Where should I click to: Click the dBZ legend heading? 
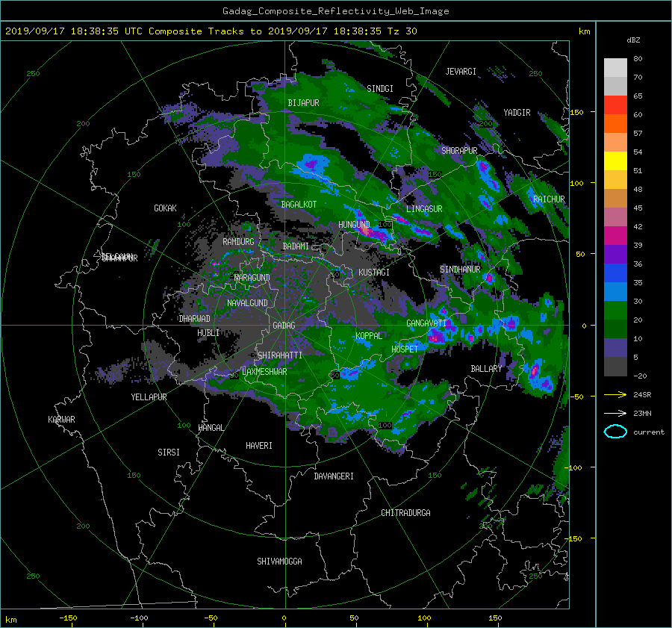633,40
